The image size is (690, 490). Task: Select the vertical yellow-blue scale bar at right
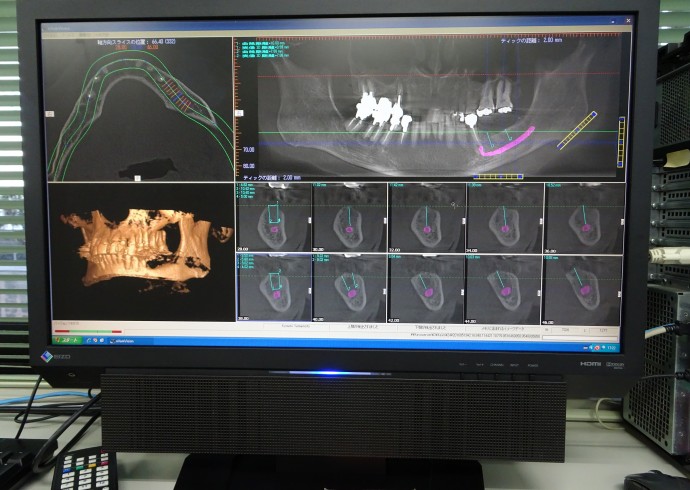pos(621,140)
